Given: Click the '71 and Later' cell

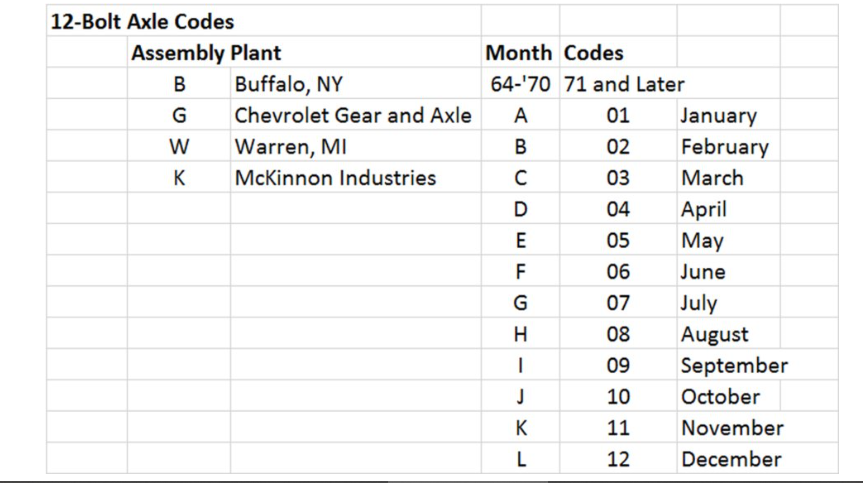Looking at the screenshot, I should (x=624, y=84).
